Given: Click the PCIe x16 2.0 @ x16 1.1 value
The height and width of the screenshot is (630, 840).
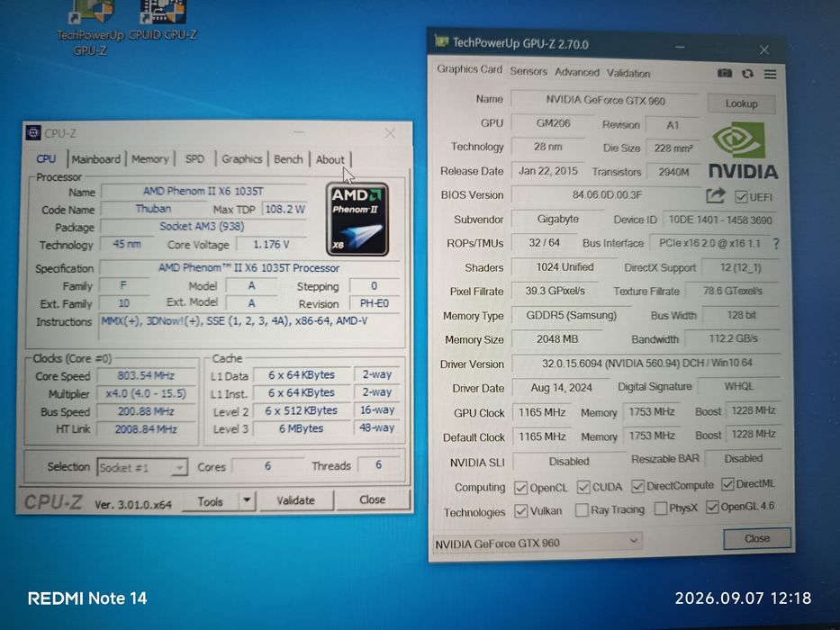Looking at the screenshot, I should 709,243.
